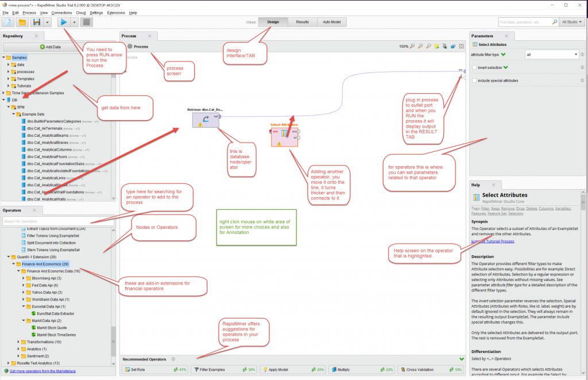
Task: Expand the Transformations folder in Operators
Action: [20, 341]
